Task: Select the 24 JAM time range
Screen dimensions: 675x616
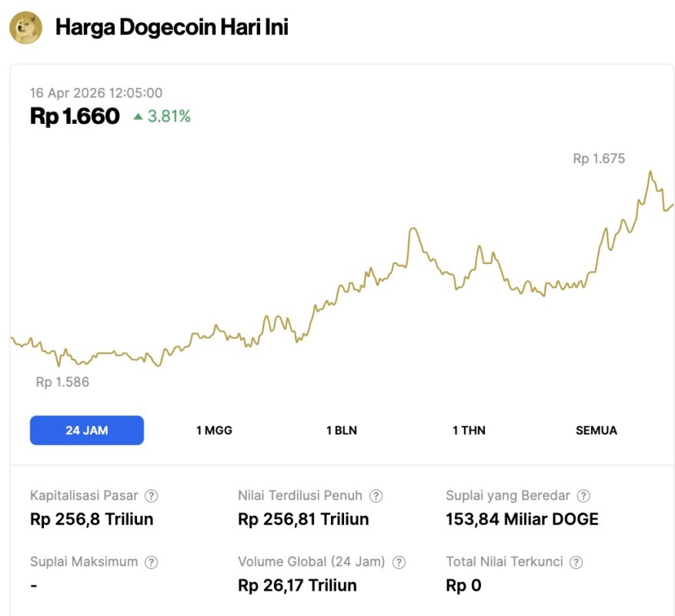Action: 87,430
